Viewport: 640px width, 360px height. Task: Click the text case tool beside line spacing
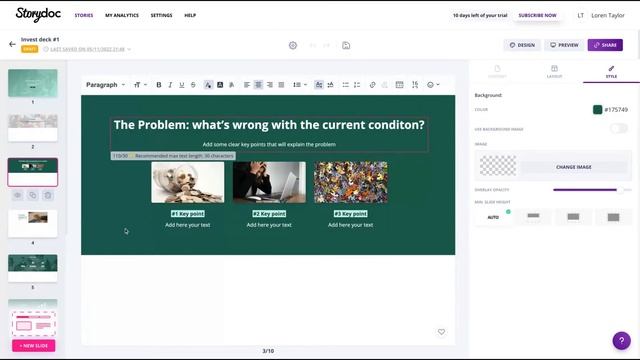click(x=319, y=85)
